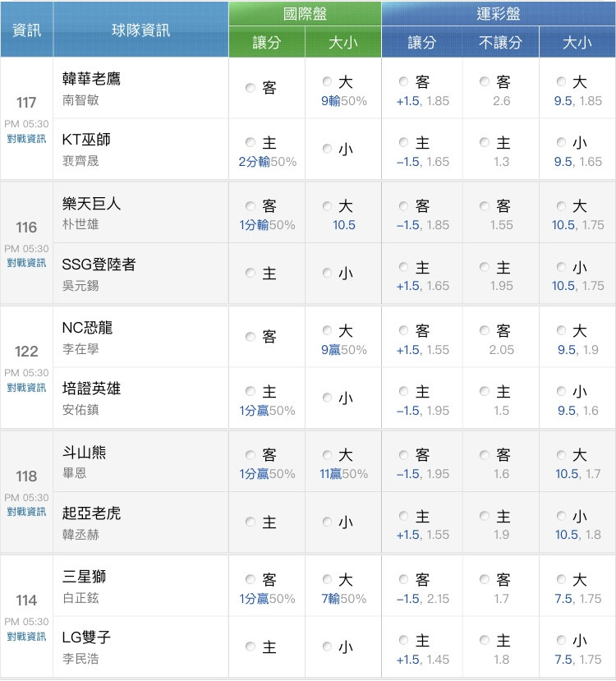This screenshot has height=681, width=616.
Task: Select 主 –1.5, 1.95 radio for 培證英雄
Action: pos(404,391)
